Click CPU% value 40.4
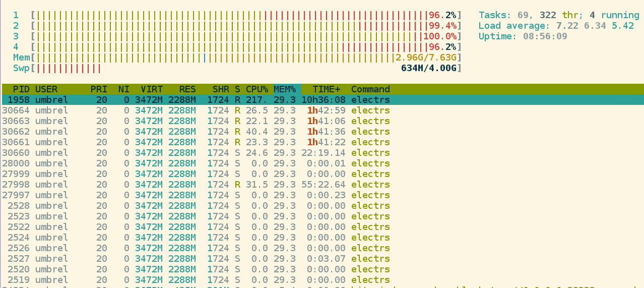 click(257, 132)
